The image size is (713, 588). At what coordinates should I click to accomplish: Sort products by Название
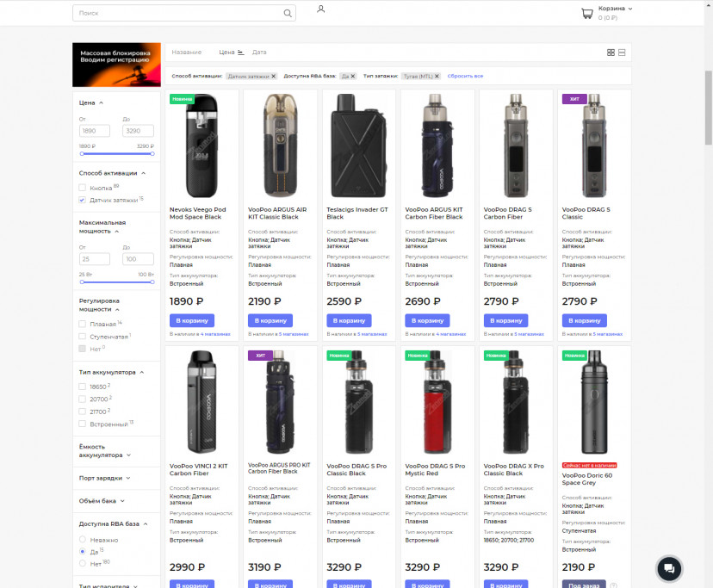click(x=186, y=53)
